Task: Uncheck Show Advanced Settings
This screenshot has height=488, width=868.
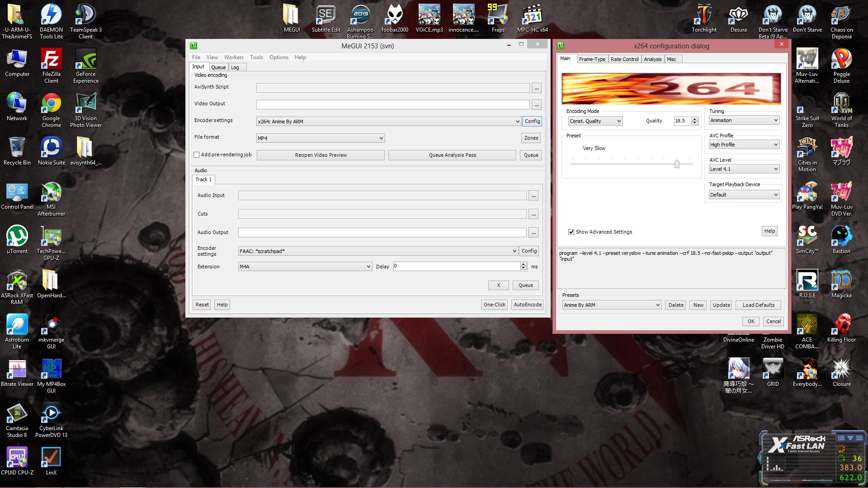Action: click(x=571, y=232)
